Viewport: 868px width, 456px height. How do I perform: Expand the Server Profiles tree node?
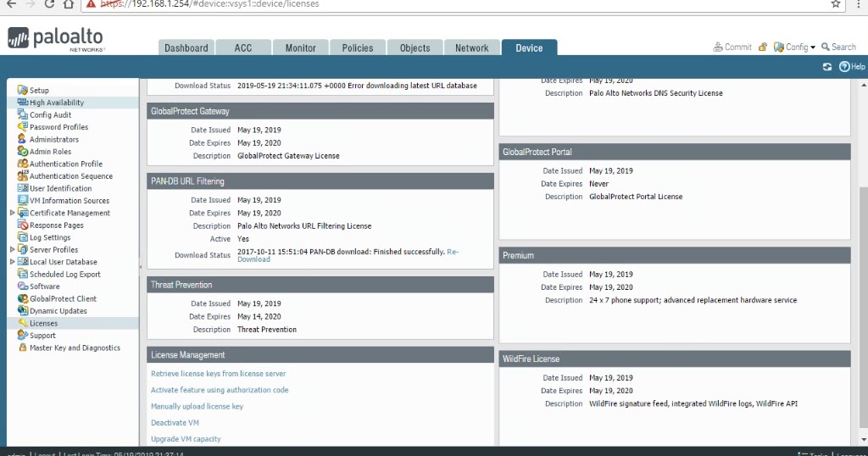[x=12, y=249]
